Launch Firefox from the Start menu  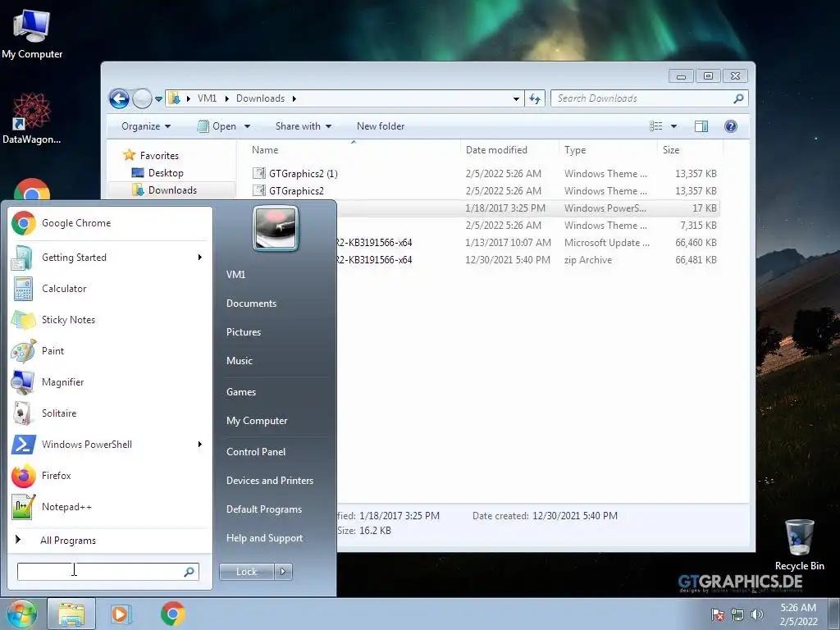110,475
